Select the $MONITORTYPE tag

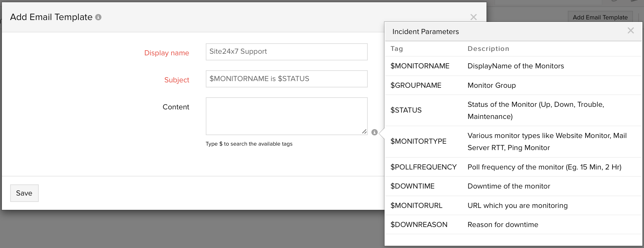(418, 141)
